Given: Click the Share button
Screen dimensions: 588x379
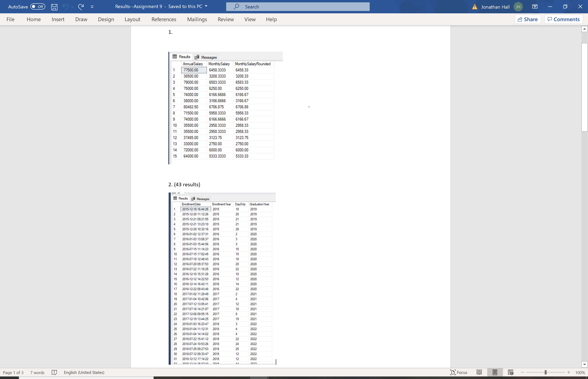Looking at the screenshot, I should pyautogui.click(x=527, y=19).
